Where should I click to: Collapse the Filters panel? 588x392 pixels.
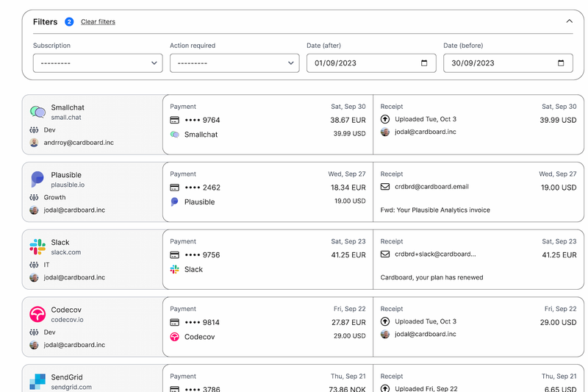[x=569, y=21]
